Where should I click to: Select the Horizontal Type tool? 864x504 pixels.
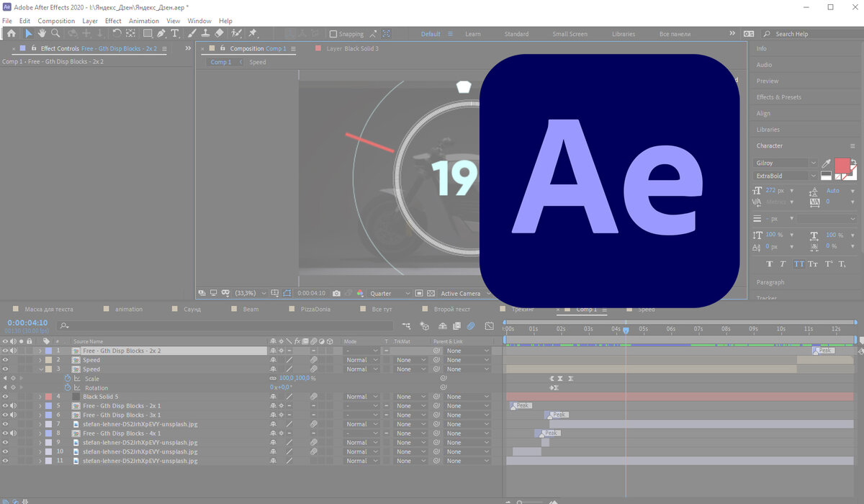tap(175, 33)
